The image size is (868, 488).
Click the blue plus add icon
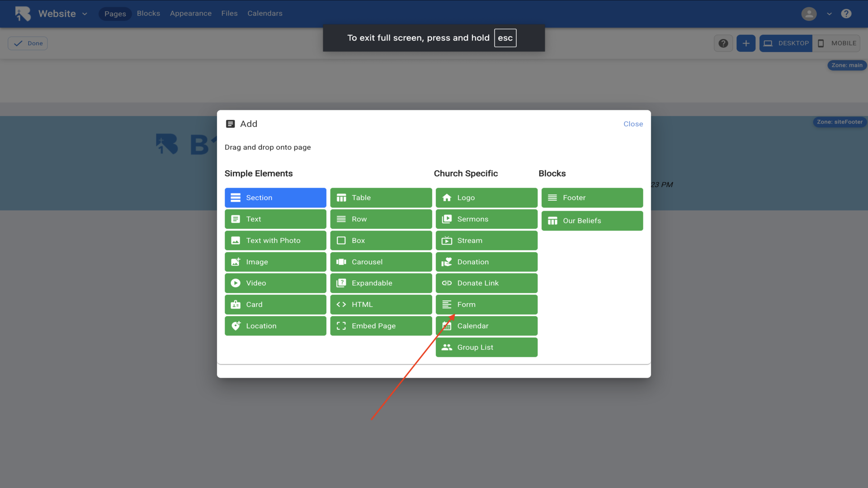745,43
